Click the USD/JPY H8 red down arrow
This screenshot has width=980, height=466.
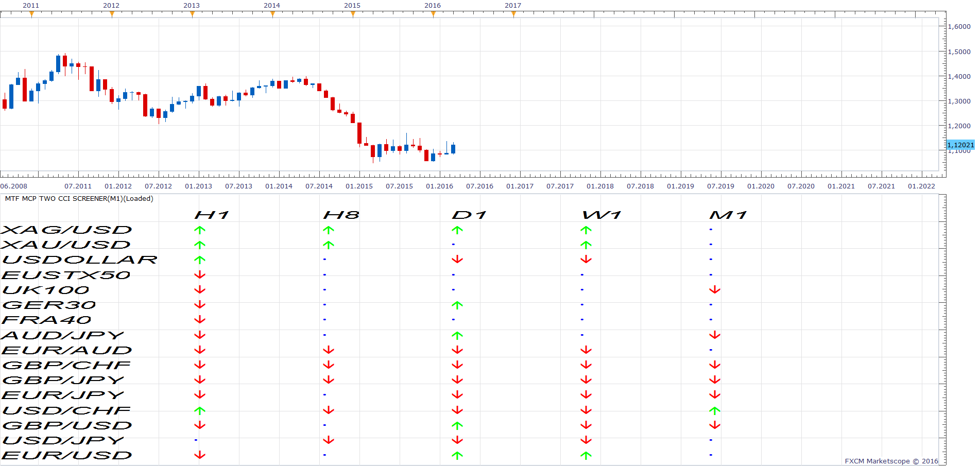point(329,440)
